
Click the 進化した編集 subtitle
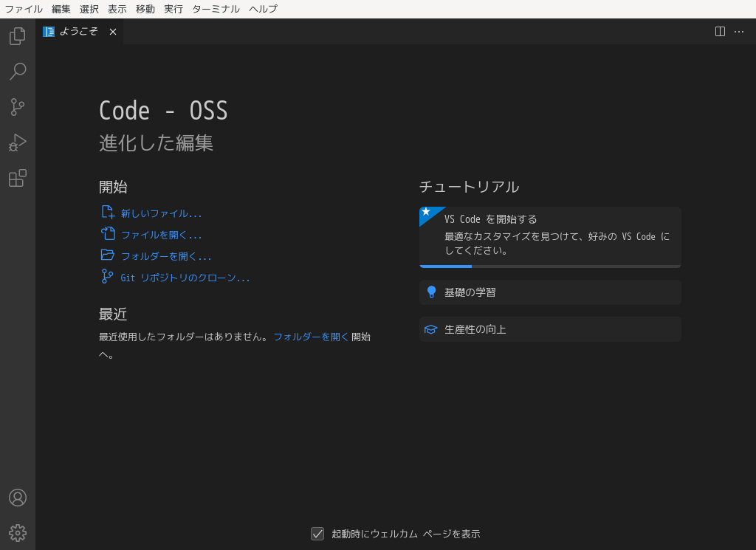click(x=157, y=143)
